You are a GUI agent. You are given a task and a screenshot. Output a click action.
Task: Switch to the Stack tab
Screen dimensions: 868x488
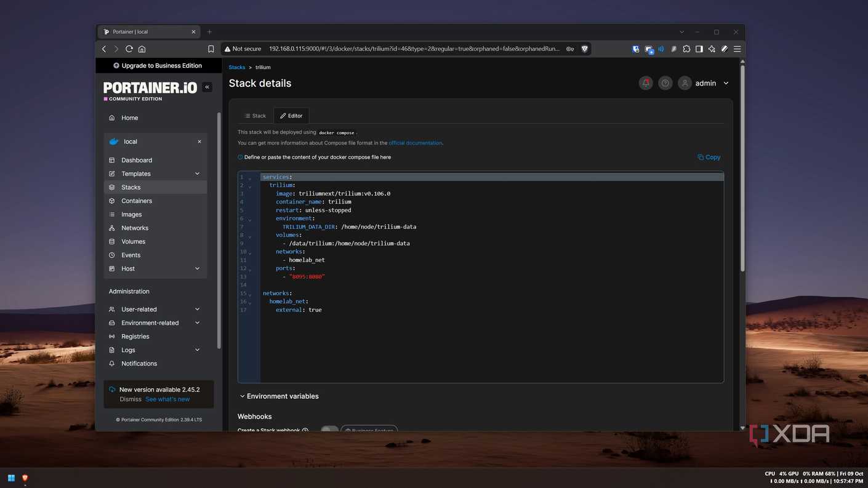pyautogui.click(x=255, y=116)
